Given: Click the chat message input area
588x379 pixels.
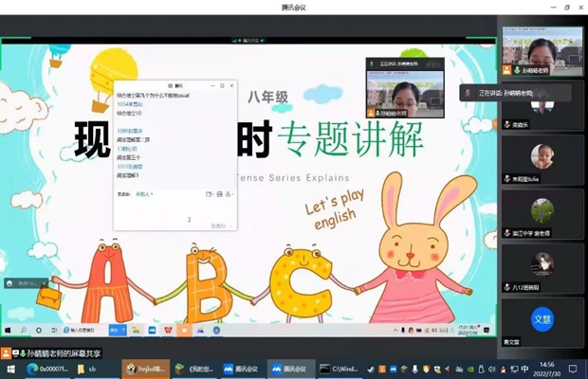Looking at the screenshot, I should tap(171, 210).
